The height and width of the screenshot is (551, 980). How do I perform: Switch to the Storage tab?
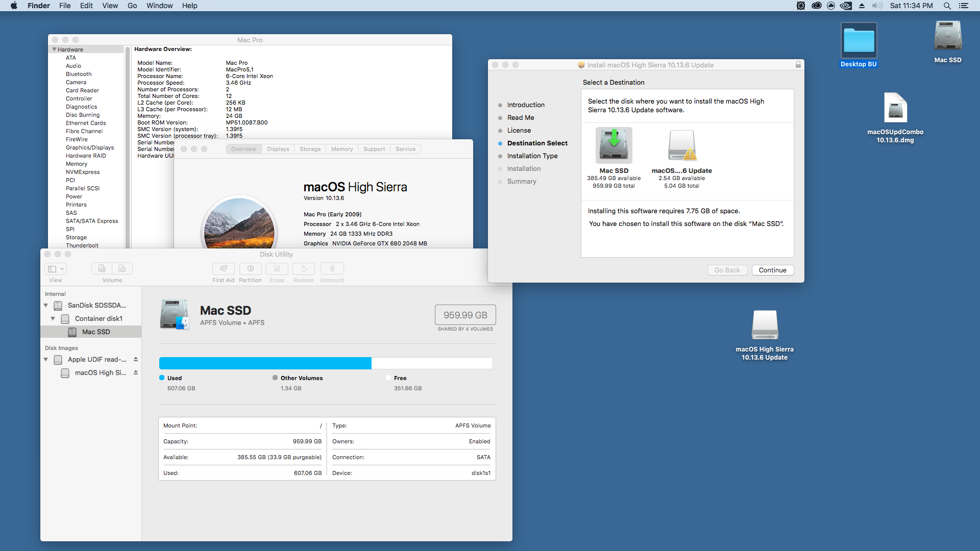click(310, 149)
